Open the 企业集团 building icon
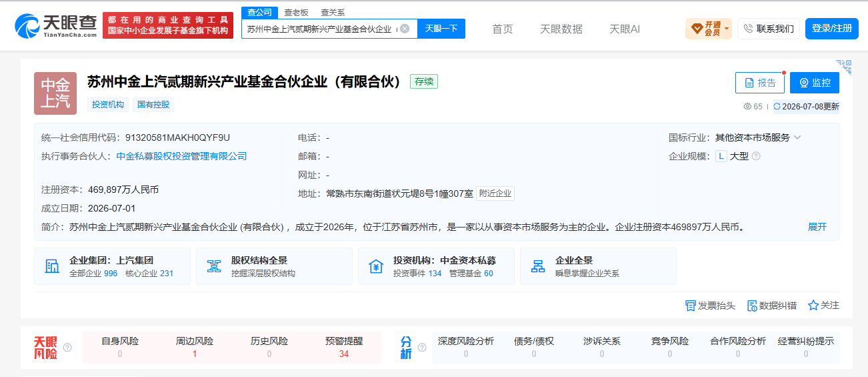The image size is (868, 377). (52, 266)
